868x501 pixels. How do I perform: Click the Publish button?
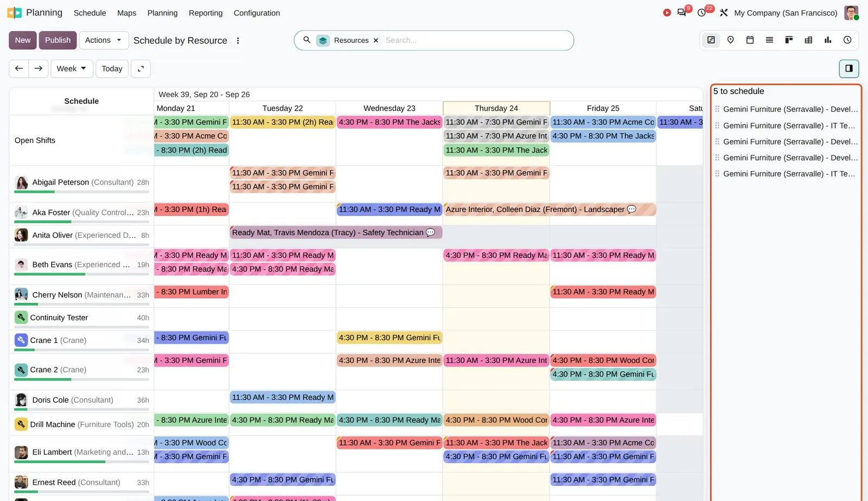click(x=58, y=40)
